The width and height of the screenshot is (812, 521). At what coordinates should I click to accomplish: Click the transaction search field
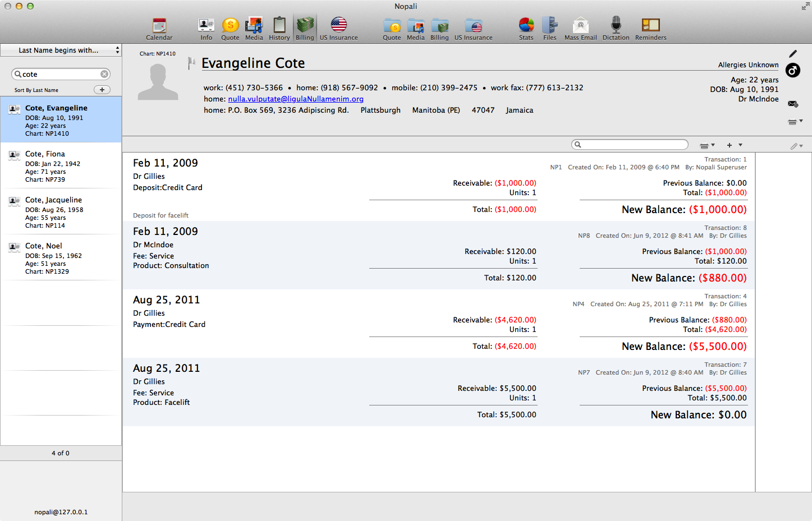pyautogui.click(x=630, y=145)
